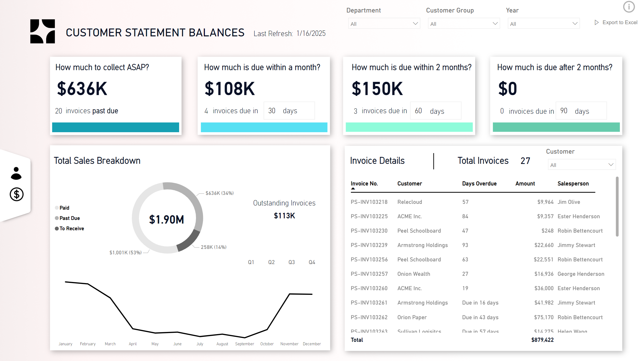
Task: Click the dark teal bar under $636K
Action: click(116, 127)
